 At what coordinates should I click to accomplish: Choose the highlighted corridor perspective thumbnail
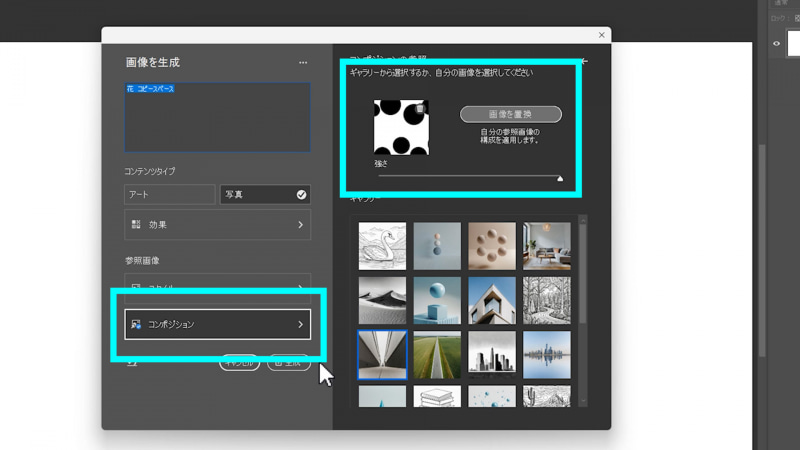(x=382, y=355)
